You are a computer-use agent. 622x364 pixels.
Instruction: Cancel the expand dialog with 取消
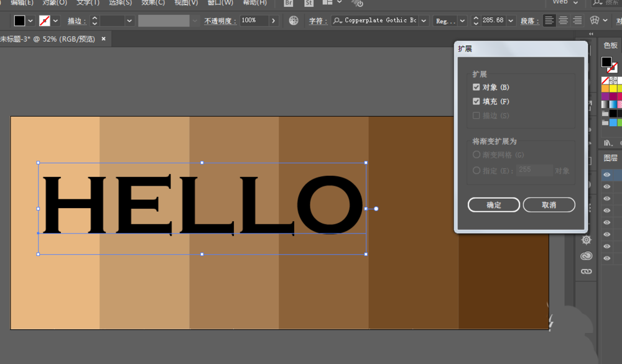tap(549, 205)
